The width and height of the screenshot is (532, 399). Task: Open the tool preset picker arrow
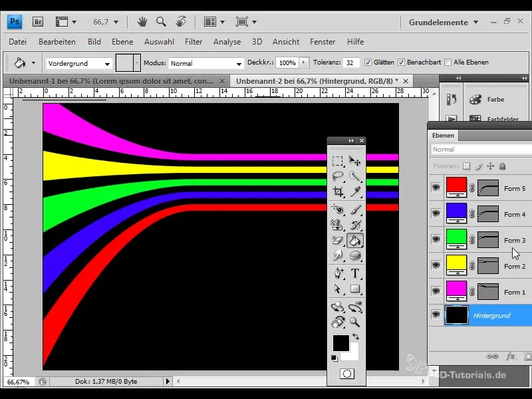point(34,63)
